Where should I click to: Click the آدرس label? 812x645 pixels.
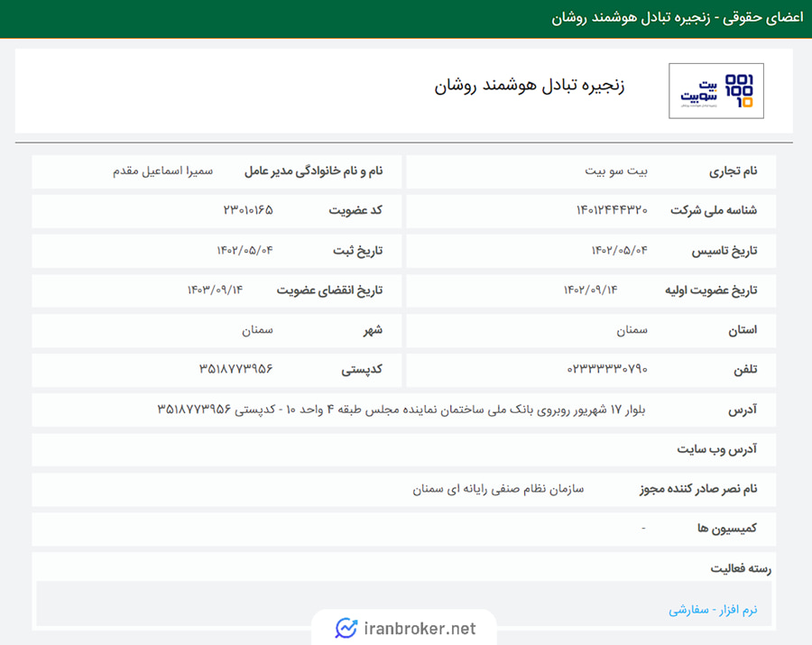(x=743, y=410)
